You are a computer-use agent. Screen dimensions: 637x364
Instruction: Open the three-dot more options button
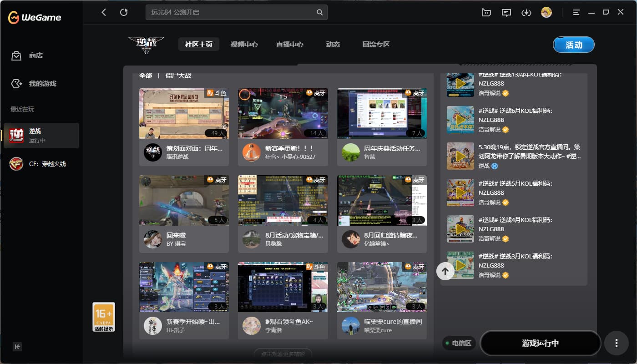pos(617,343)
